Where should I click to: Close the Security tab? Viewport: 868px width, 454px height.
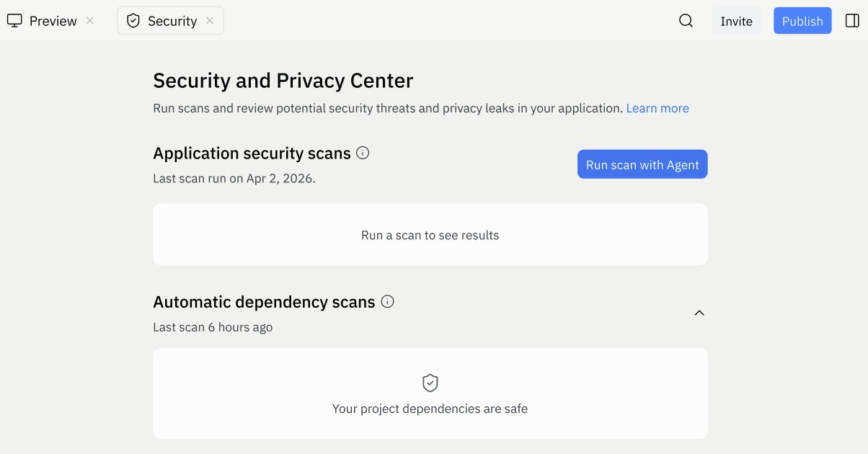(210, 21)
